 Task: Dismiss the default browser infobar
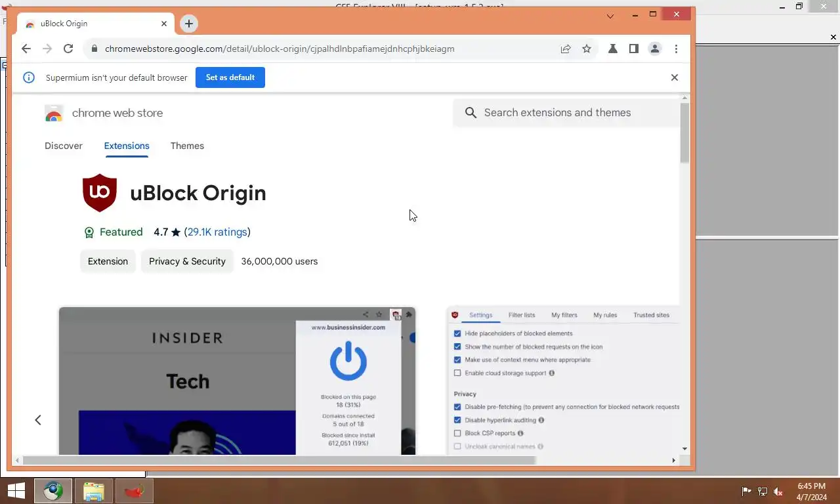click(674, 77)
